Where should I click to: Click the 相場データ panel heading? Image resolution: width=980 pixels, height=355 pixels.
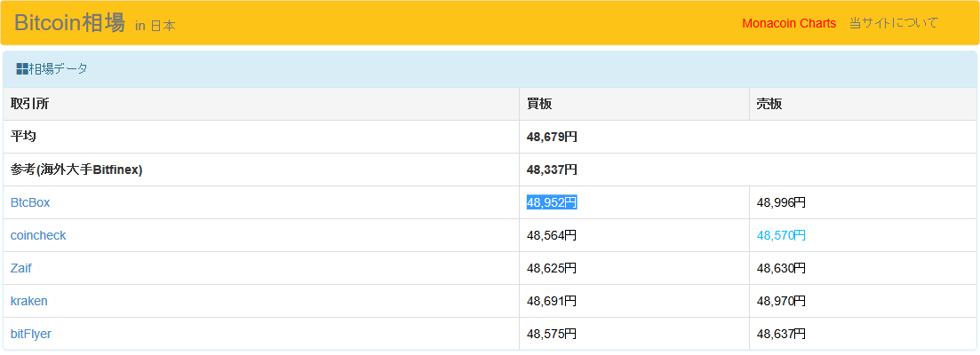pos(59,69)
